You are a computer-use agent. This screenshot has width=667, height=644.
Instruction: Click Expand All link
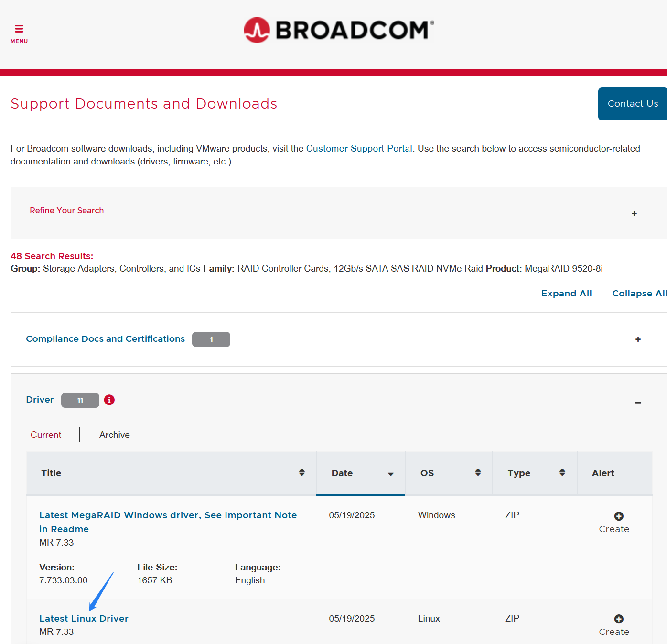pos(567,294)
